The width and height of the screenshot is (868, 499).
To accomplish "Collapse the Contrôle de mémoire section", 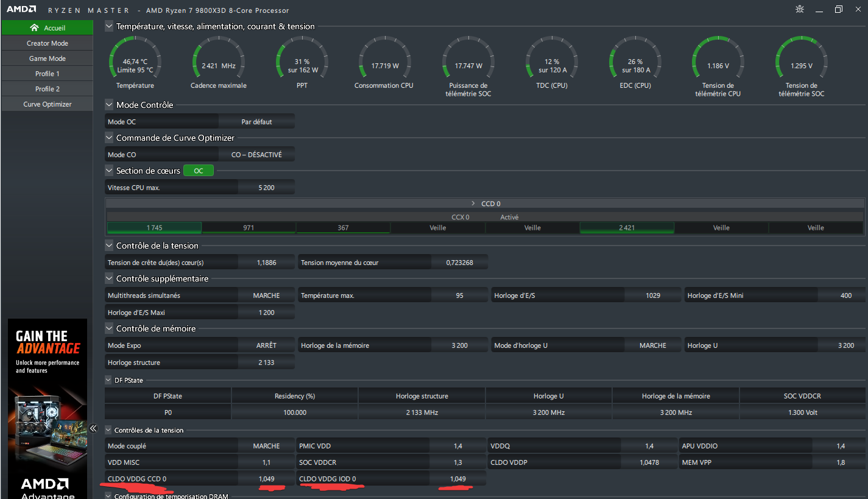I will pyautogui.click(x=109, y=328).
